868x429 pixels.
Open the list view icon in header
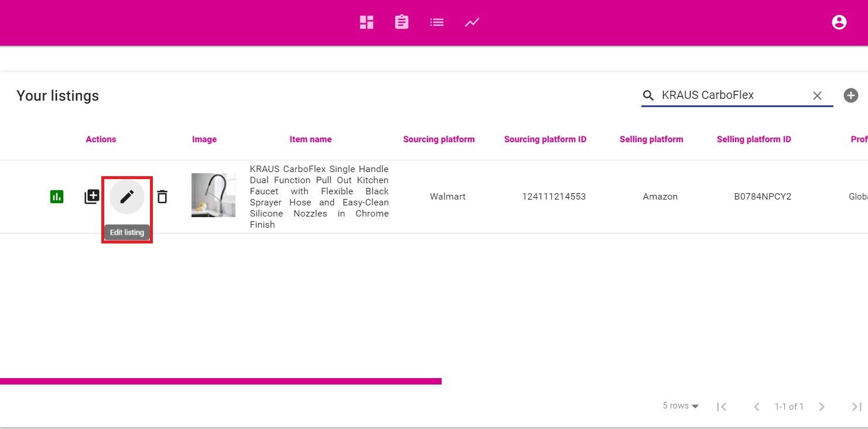click(437, 22)
